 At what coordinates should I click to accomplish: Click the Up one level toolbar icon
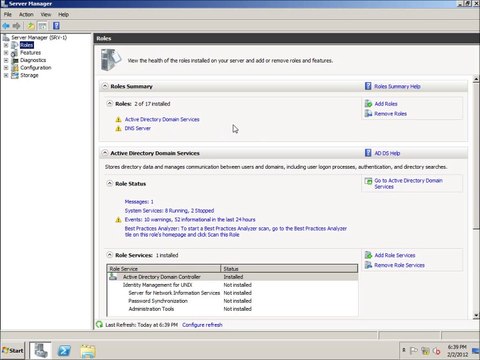(31, 26)
